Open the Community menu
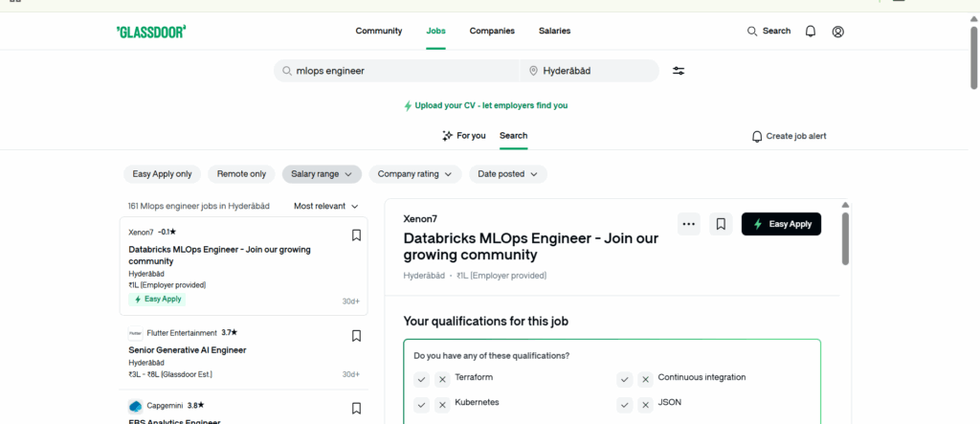Screen dimensions: 980x424 pyautogui.click(x=379, y=31)
